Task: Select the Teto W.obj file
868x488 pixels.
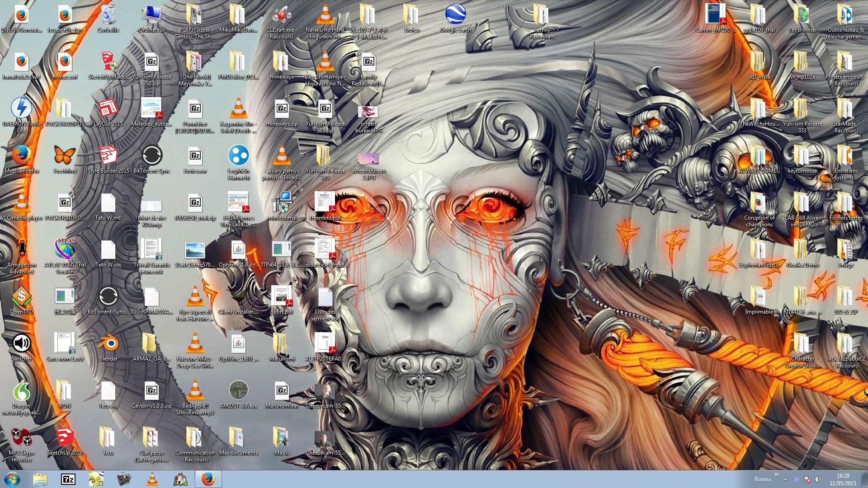Action: [x=108, y=253]
